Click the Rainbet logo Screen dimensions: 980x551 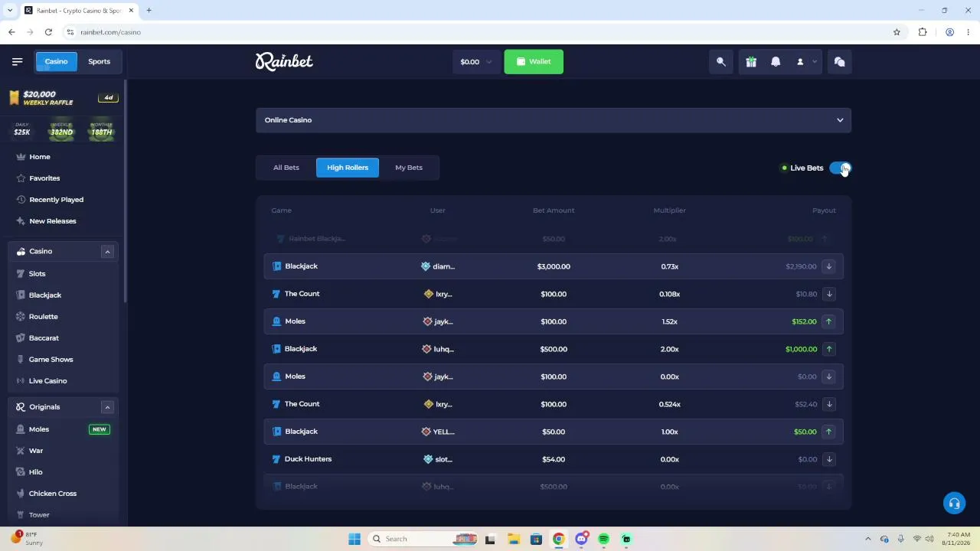click(284, 61)
